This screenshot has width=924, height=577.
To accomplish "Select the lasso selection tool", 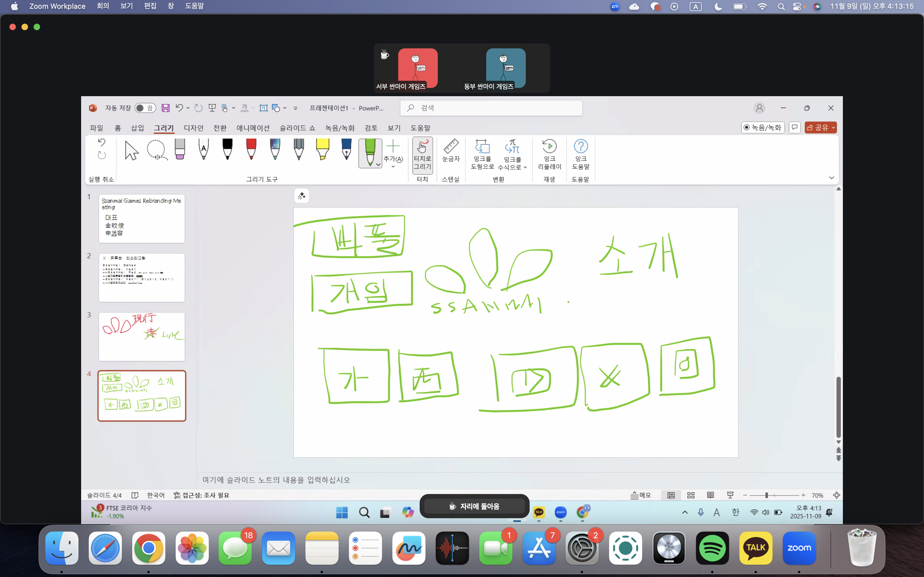I will click(156, 150).
